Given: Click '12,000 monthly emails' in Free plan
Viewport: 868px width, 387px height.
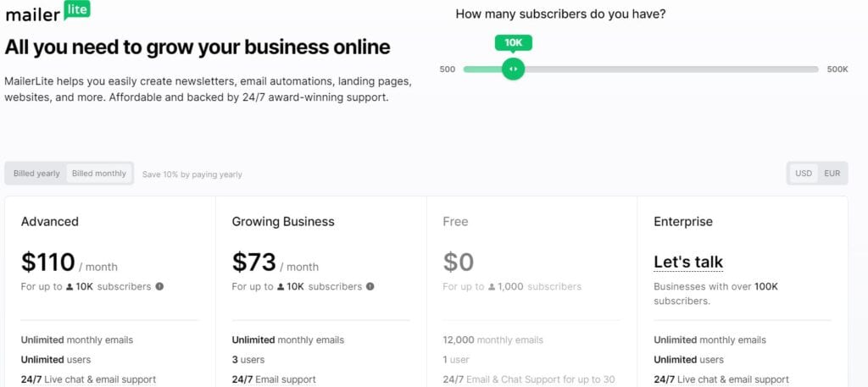Looking at the screenshot, I should pos(493,340).
